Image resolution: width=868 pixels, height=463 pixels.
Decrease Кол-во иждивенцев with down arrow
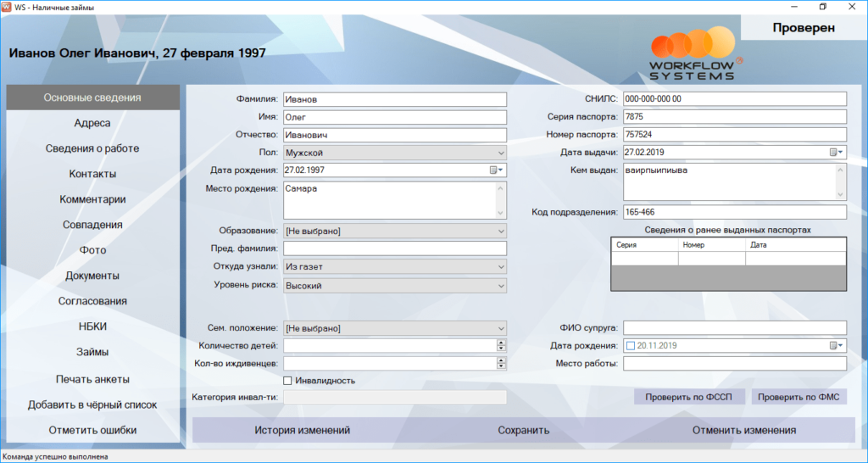pos(501,366)
